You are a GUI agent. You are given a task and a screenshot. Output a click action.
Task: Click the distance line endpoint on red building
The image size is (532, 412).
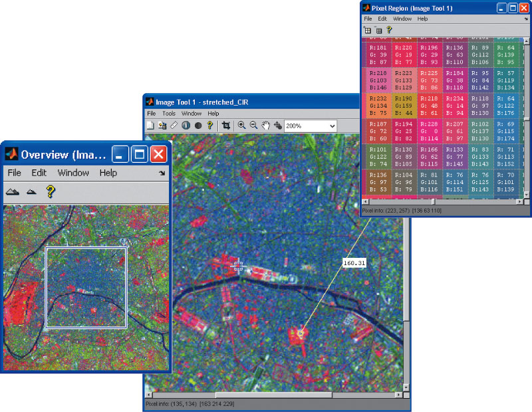301,334
